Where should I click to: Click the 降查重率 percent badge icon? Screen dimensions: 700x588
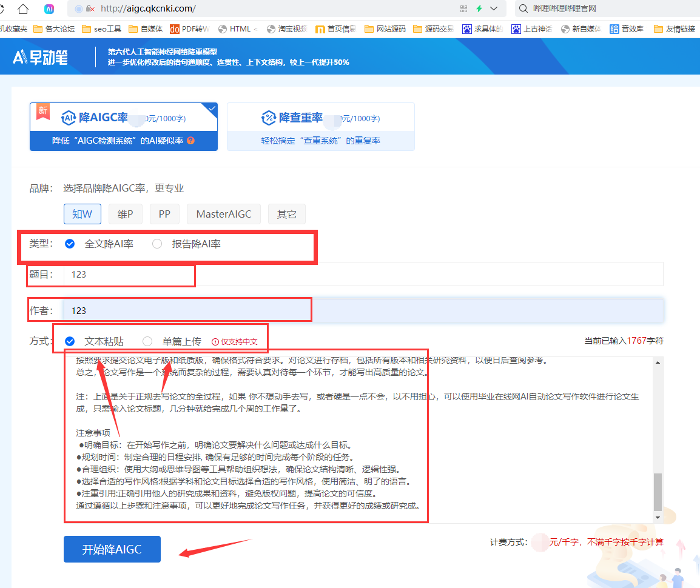click(x=268, y=118)
